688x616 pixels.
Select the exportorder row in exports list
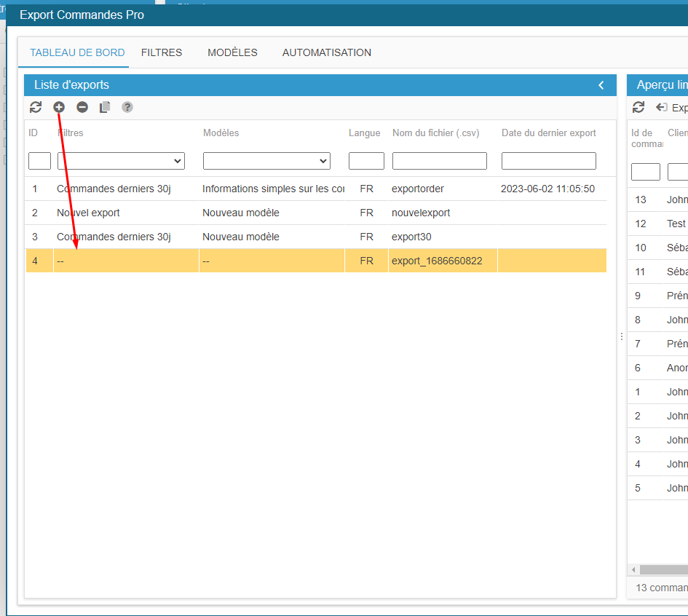pos(417,189)
